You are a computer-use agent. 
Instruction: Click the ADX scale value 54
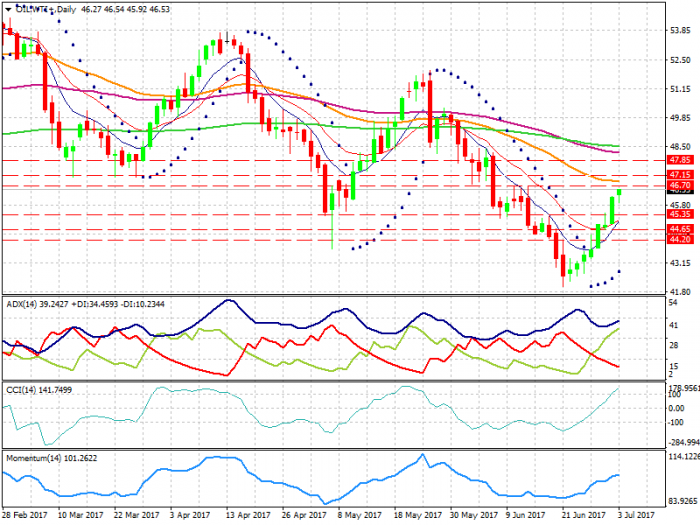click(x=673, y=303)
